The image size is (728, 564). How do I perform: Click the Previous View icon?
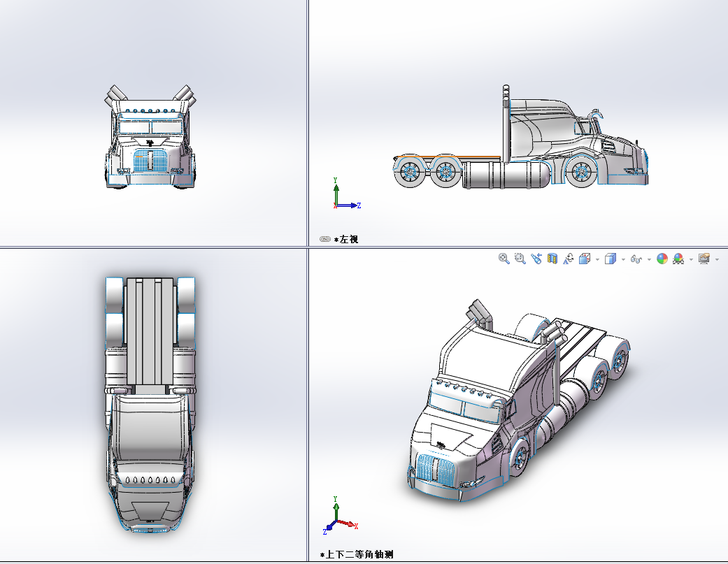[x=536, y=259]
